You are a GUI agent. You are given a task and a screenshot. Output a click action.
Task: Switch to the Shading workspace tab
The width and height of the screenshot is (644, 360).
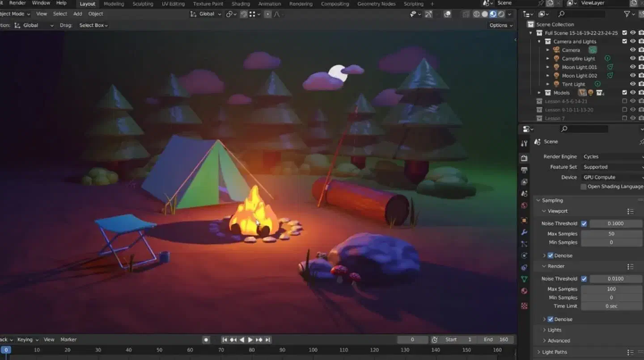(x=241, y=4)
